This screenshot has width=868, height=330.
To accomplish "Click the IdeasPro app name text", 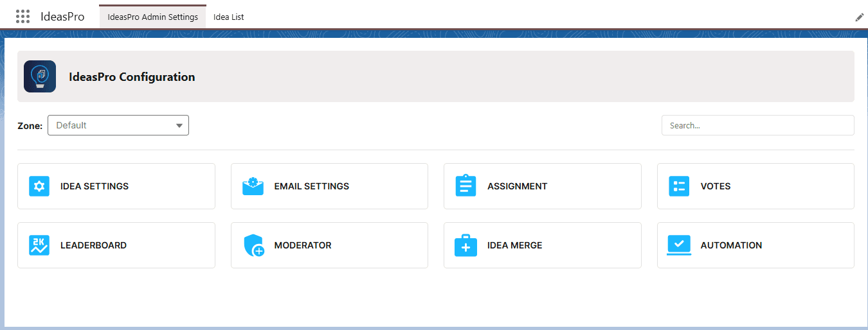I will pyautogui.click(x=62, y=17).
